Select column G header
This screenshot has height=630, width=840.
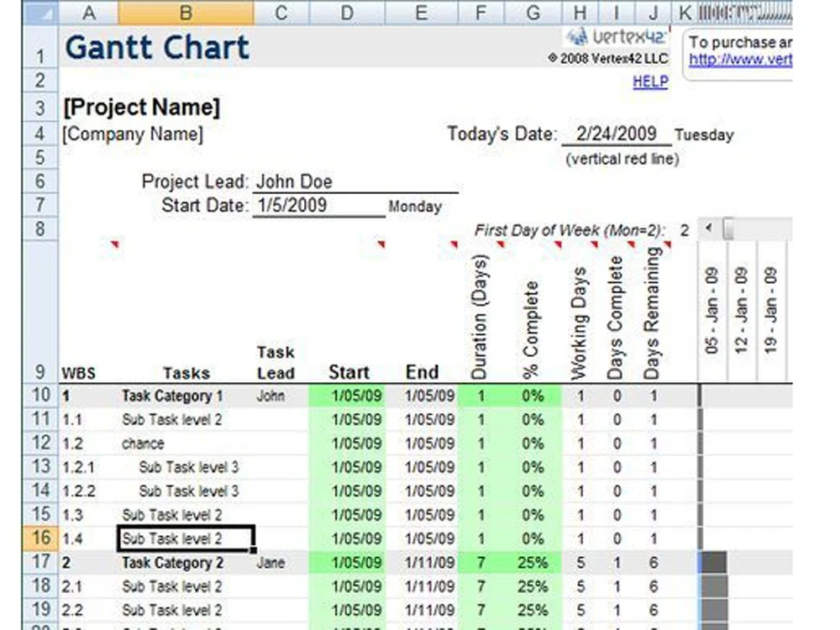coord(533,13)
